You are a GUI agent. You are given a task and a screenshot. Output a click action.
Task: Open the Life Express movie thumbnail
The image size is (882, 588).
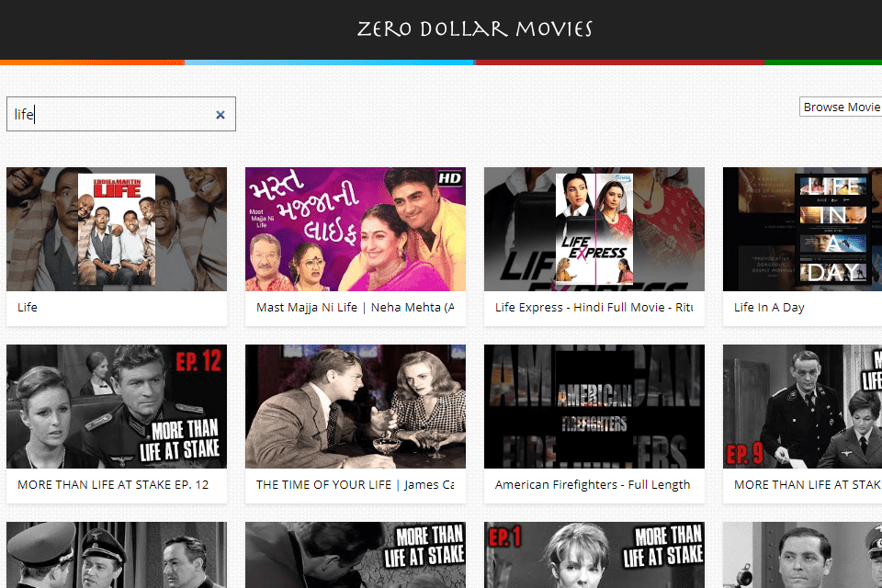(594, 229)
